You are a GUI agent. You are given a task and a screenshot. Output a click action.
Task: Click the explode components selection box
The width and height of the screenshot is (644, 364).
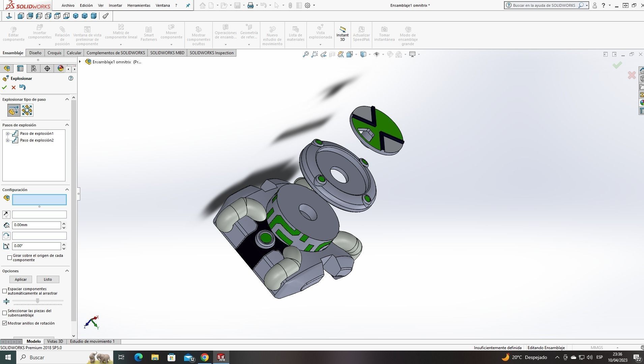[39, 200]
